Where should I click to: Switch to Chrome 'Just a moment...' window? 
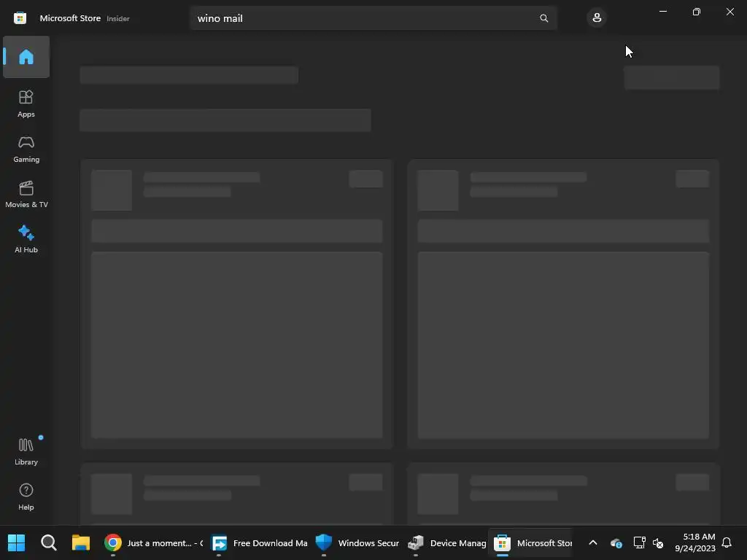point(154,542)
